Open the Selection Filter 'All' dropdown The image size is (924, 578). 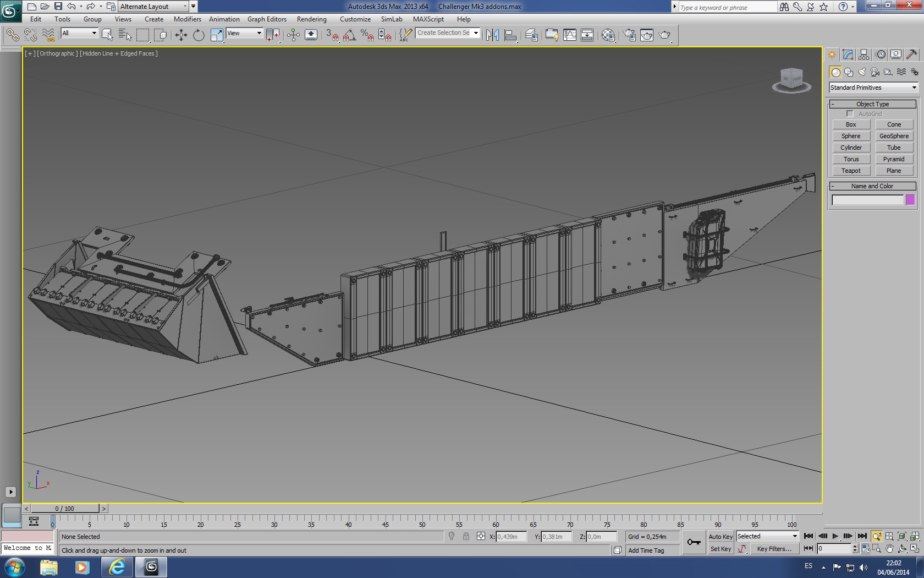pyautogui.click(x=79, y=33)
